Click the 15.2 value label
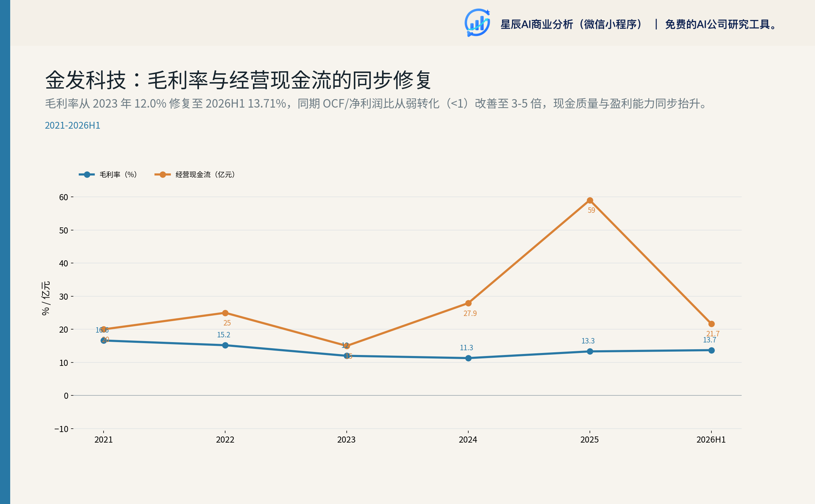This screenshot has height=504, width=815. tap(223, 335)
